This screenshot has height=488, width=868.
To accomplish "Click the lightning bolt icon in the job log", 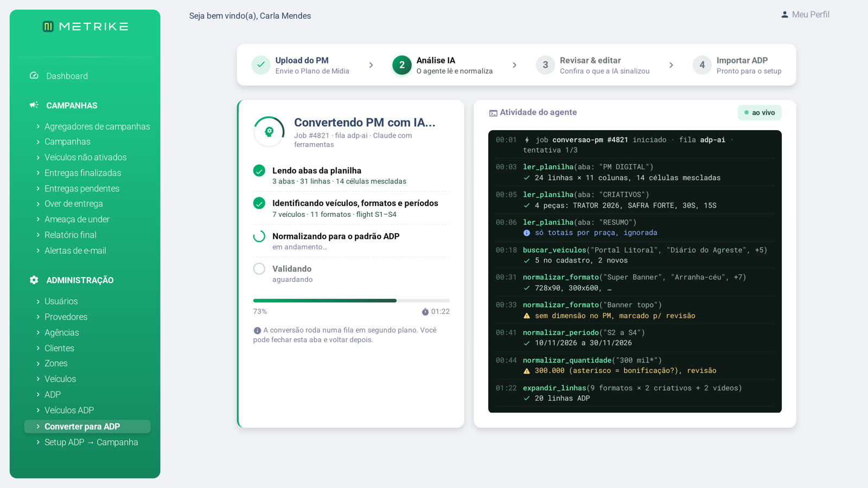I will point(527,140).
